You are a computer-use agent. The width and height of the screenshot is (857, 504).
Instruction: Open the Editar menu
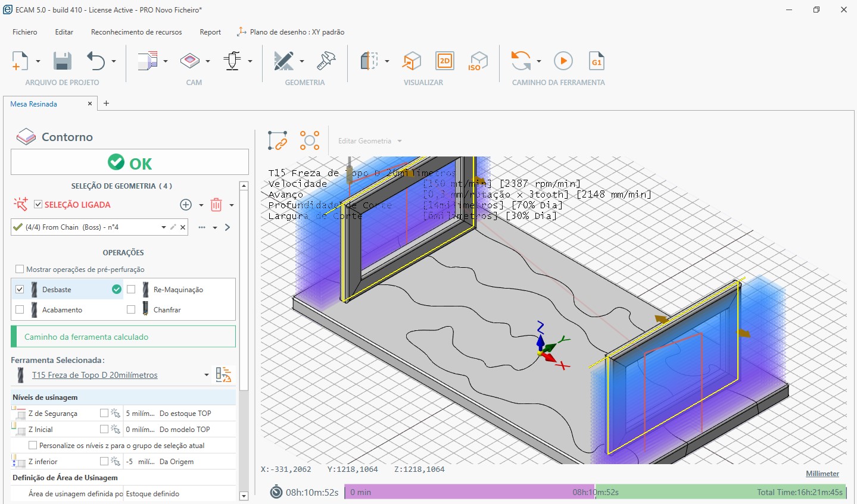[64, 32]
